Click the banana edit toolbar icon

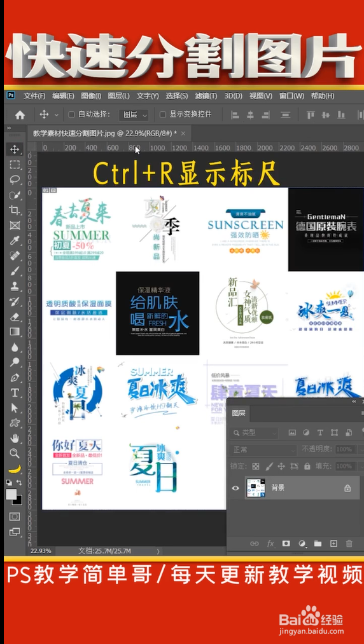[15, 469]
